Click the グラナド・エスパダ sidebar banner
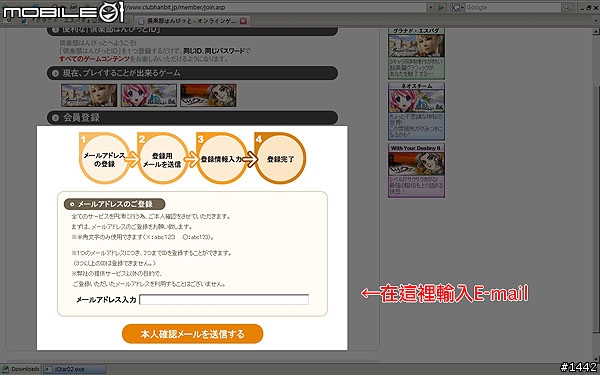 click(x=416, y=53)
